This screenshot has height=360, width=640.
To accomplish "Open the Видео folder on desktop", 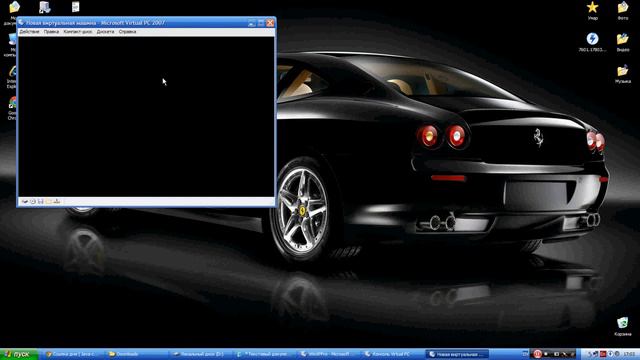I will [x=623, y=39].
